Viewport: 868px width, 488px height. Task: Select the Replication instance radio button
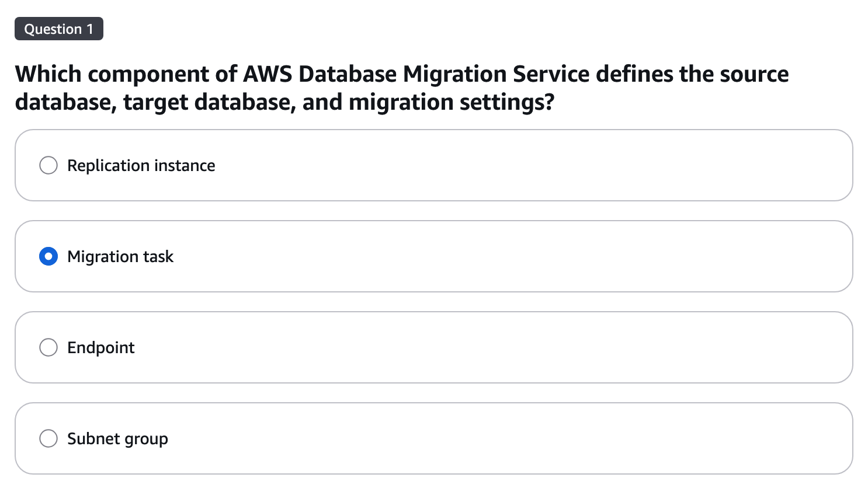tap(48, 165)
